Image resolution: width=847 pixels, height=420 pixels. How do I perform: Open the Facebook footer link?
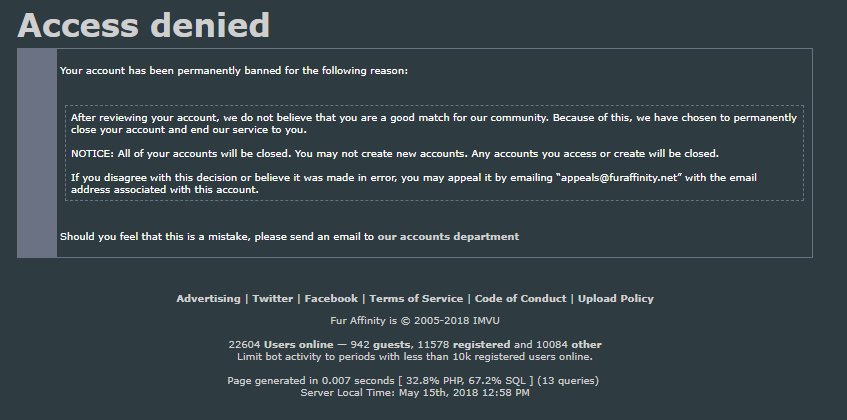[331, 299]
